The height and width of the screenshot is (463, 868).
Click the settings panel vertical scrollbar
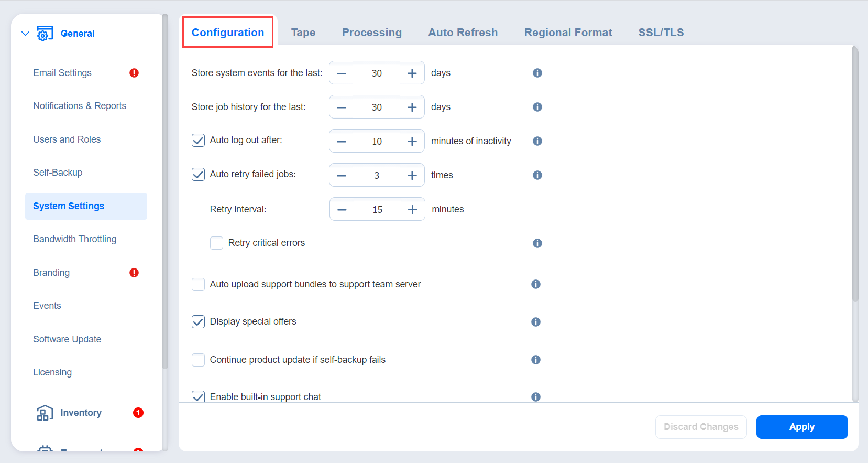855,174
